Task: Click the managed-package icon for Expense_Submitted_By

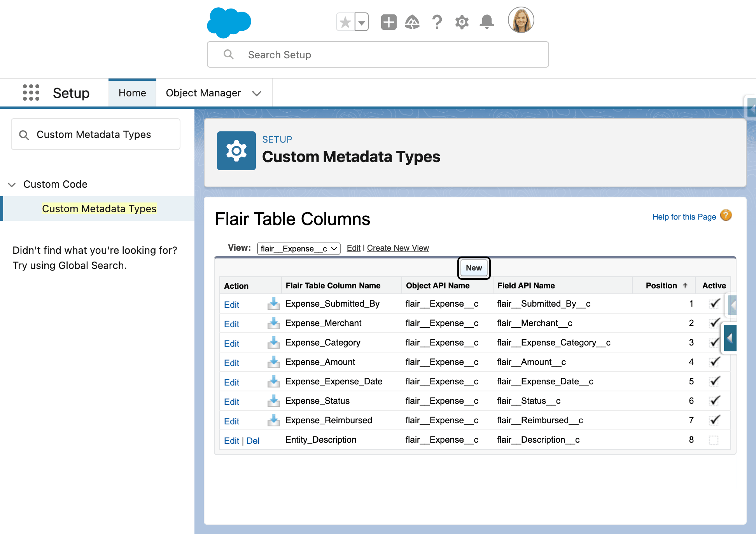Action: [273, 304]
